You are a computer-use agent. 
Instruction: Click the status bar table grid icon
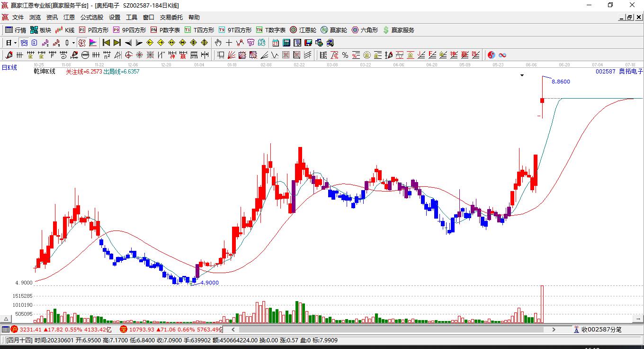[x=5, y=329]
